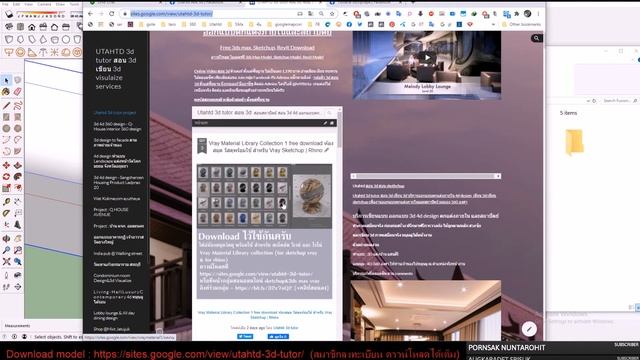Click the SketchUp status bar user icon

(24, 337)
